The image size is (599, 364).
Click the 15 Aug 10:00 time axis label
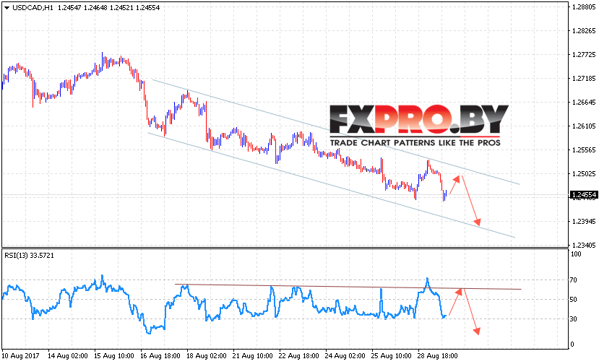tap(114, 356)
